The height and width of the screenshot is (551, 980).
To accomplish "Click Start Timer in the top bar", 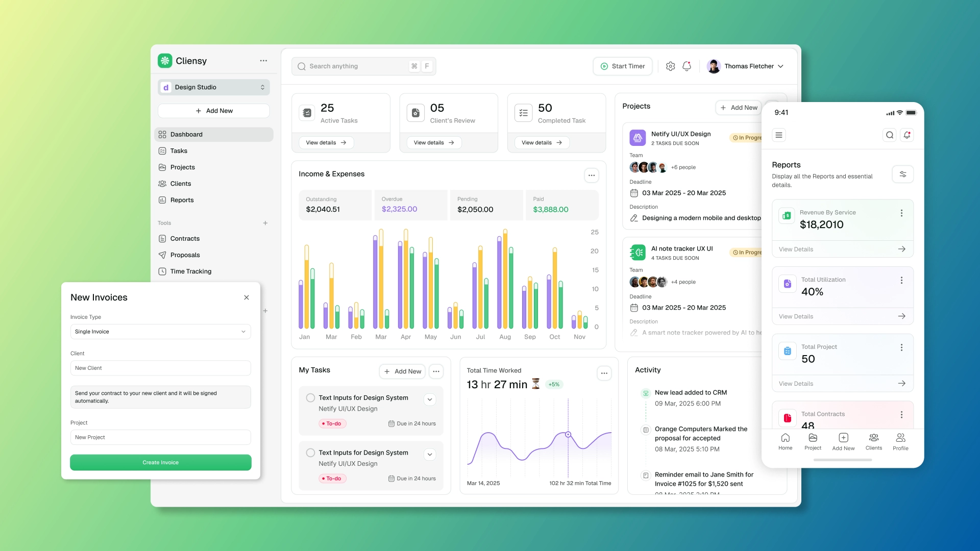I will (622, 66).
